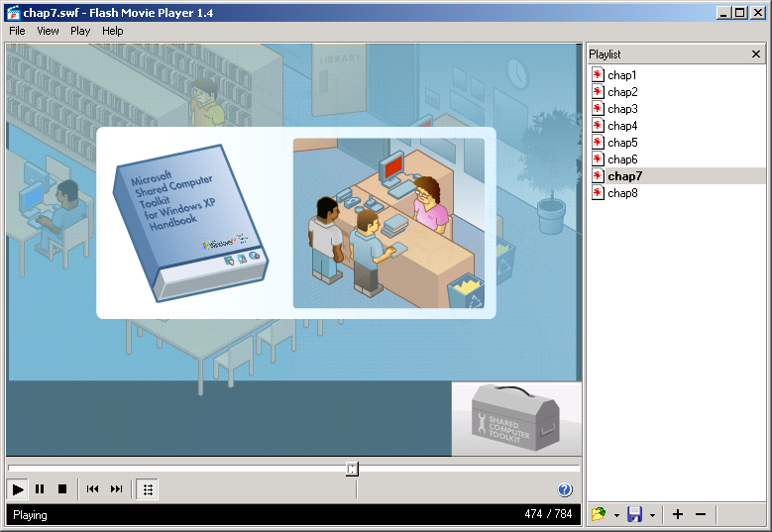772x532 pixels.
Task: Open the View menu
Action: click(x=49, y=31)
